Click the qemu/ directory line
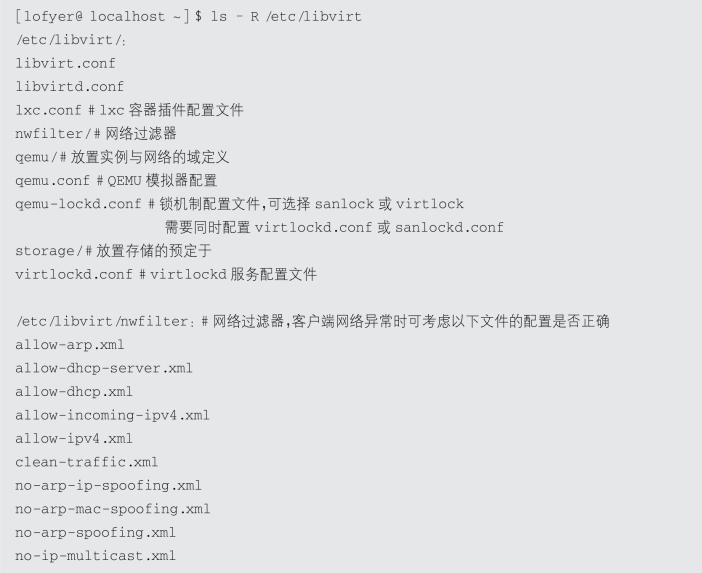The width and height of the screenshot is (702, 573). [122, 157]
